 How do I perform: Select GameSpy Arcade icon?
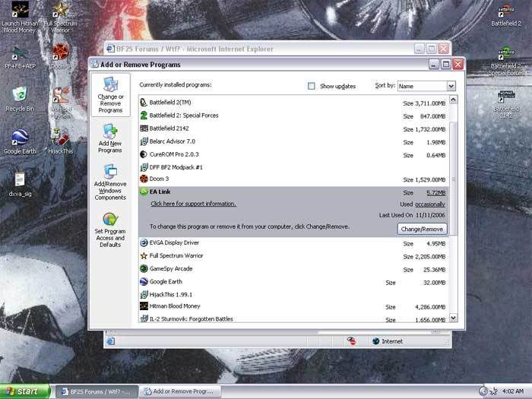pyautogui.click(x=144, y=268)
